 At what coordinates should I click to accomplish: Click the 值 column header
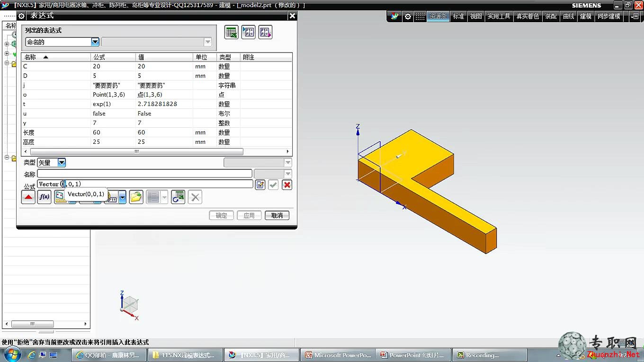(x=164, y=57)
